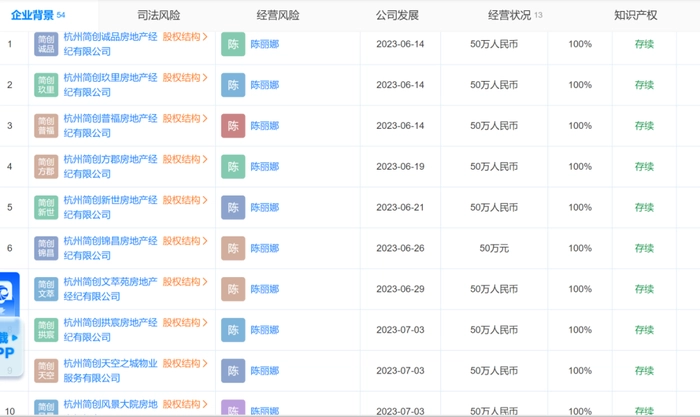Expand 股权结构 for 杭州简创诚品房地产
The image size is (700, 417).
[185, 37]
